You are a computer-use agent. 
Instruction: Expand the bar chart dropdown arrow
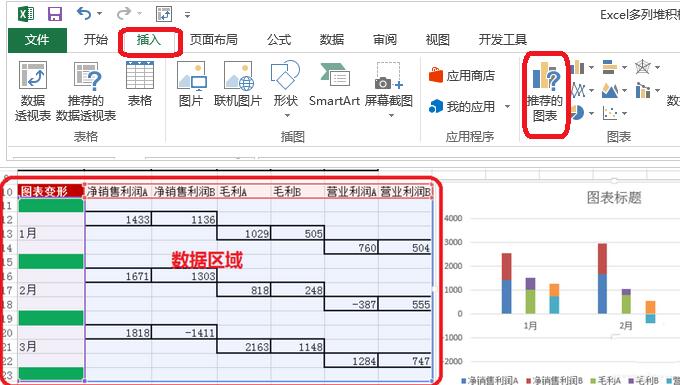[624, 68]
